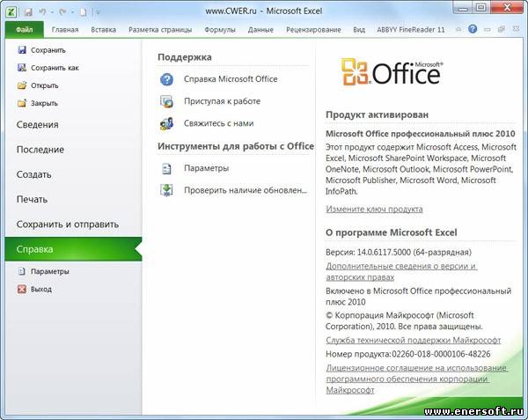Click the blue Help question mark in ribbon
Image resolution: width=528 pixels, height=420 pixels.
tap(473, 29)
